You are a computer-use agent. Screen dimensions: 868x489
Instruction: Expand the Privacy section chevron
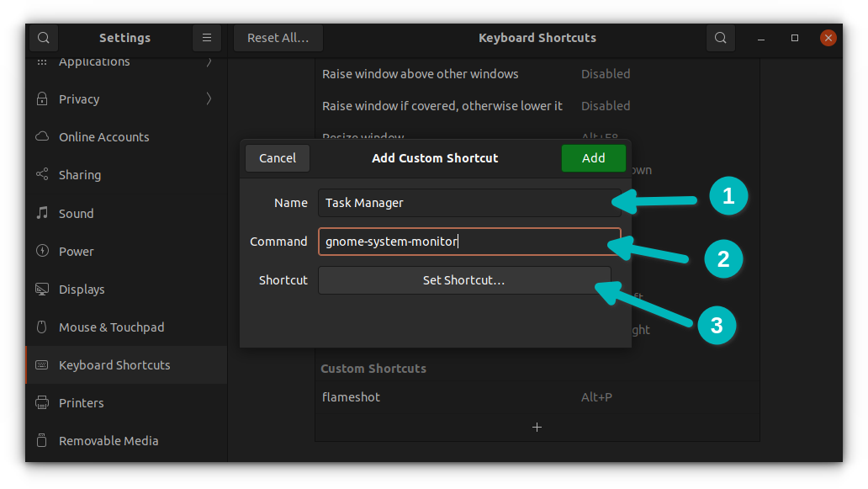[209, 98]
